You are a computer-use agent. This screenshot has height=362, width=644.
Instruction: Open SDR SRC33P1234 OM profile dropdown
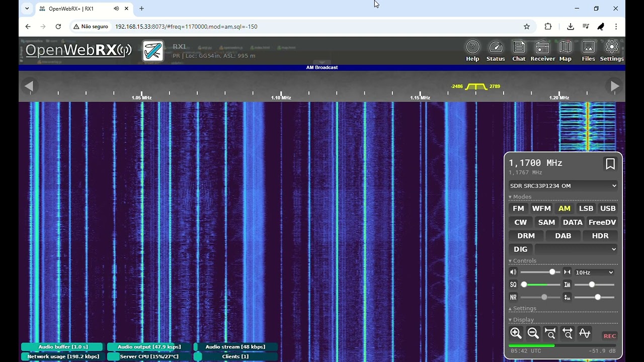563,186
